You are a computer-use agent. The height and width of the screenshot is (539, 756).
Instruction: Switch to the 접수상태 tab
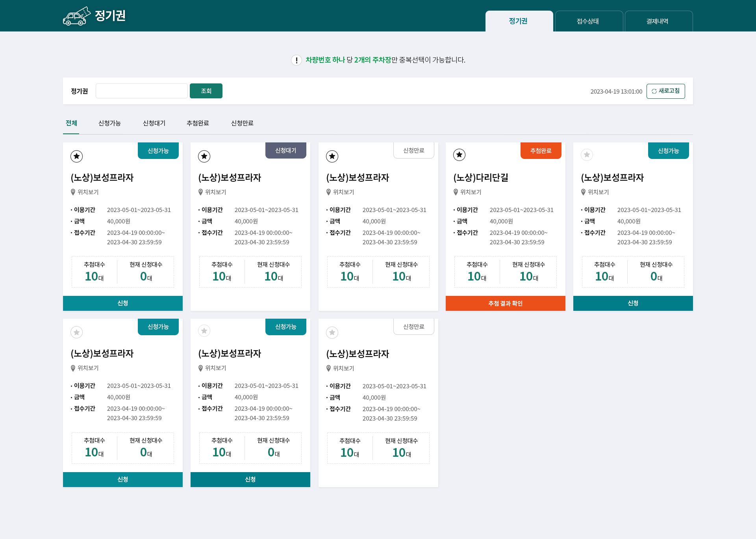pos(588,21)
